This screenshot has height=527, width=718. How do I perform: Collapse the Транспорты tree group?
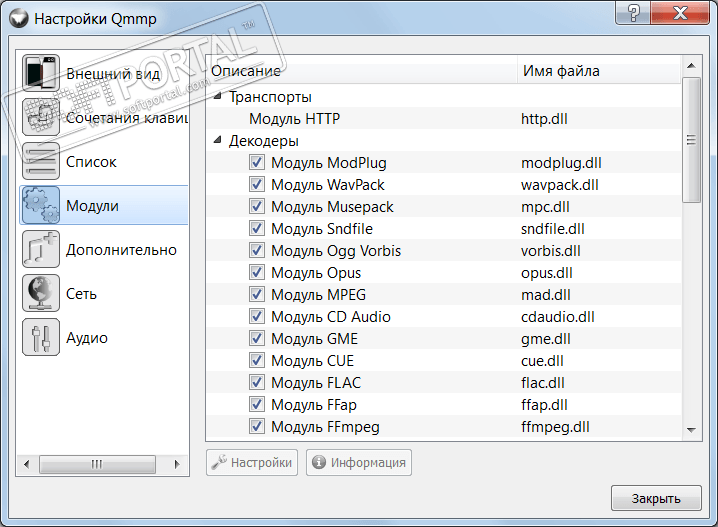point(218,97)
